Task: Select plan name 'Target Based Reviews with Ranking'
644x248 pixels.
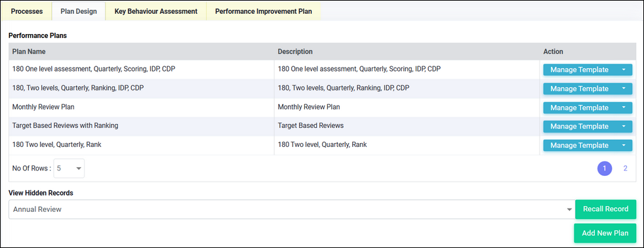Action: (x=66, y=126)
